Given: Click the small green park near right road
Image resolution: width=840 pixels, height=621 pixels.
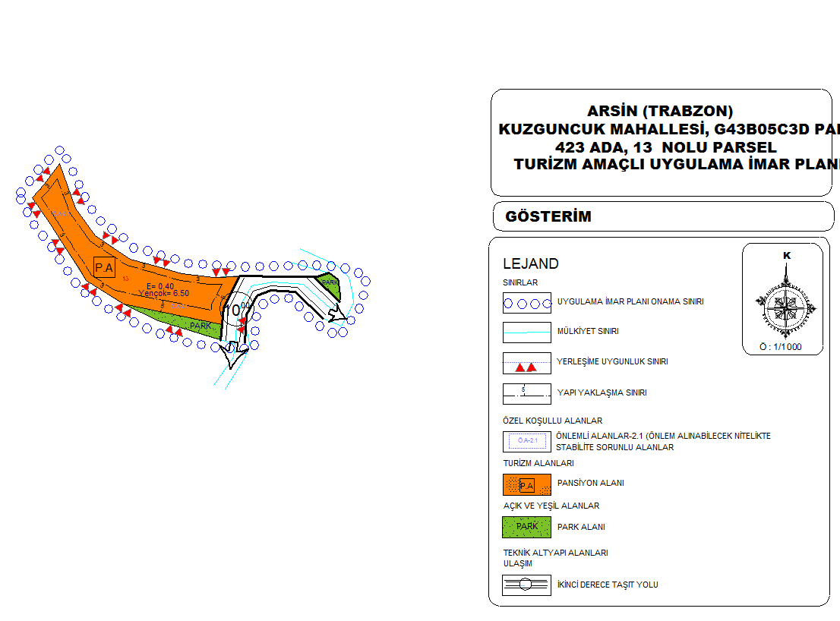Looking at the screenshot, I should coord(330,282).
